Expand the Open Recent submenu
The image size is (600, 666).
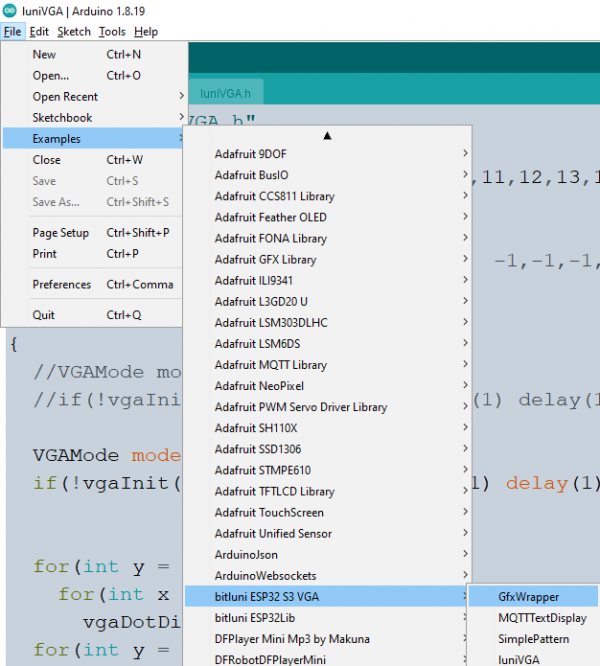pyautogui.click(x=66, y=97)
